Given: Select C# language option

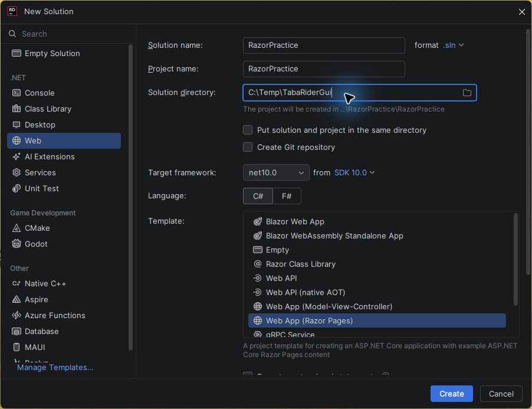Looking at the screenshot, I should point(258,196).
